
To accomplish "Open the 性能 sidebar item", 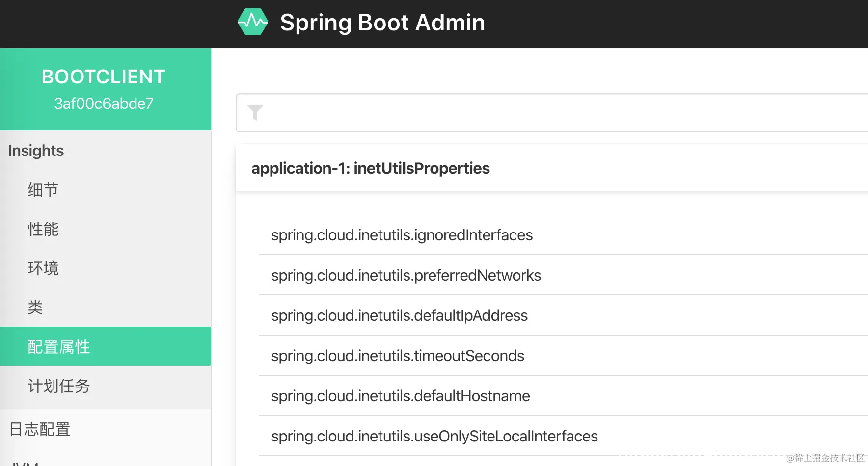I will click(x=106, y=229).
